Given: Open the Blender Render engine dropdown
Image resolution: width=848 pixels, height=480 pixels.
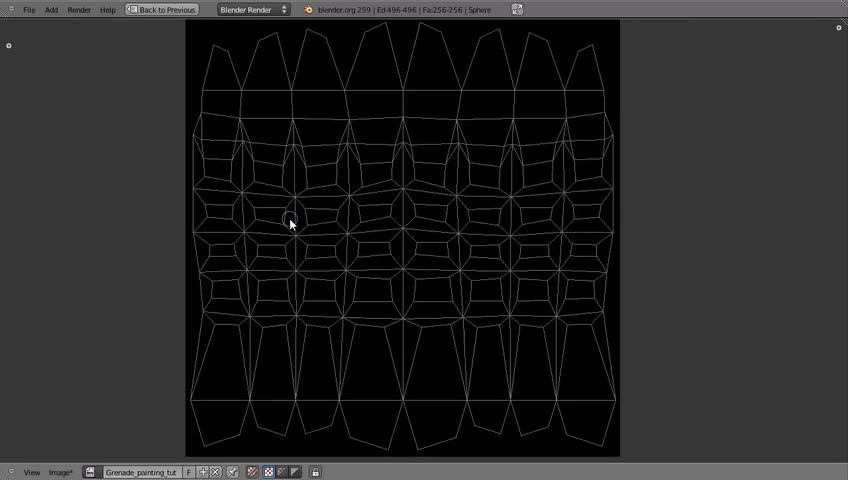Looking at the screenshot, I should [x=254, y=10].
